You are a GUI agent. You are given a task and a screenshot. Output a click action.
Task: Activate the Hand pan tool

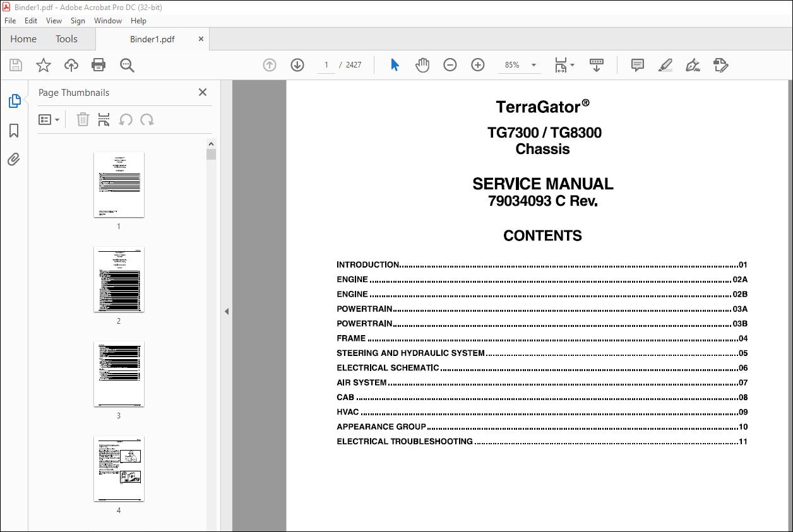422,65
